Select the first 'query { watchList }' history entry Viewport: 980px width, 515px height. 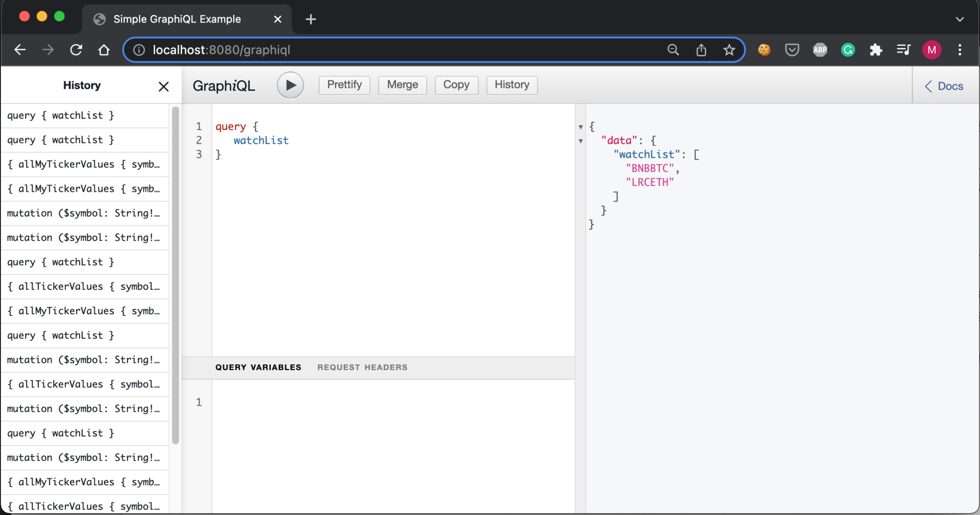(x=60, y=115)
